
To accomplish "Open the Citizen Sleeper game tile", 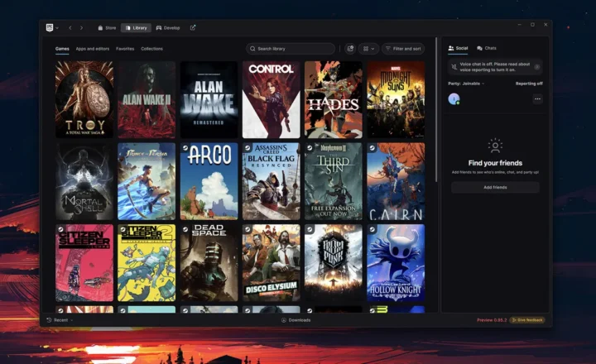I will 84,263.
